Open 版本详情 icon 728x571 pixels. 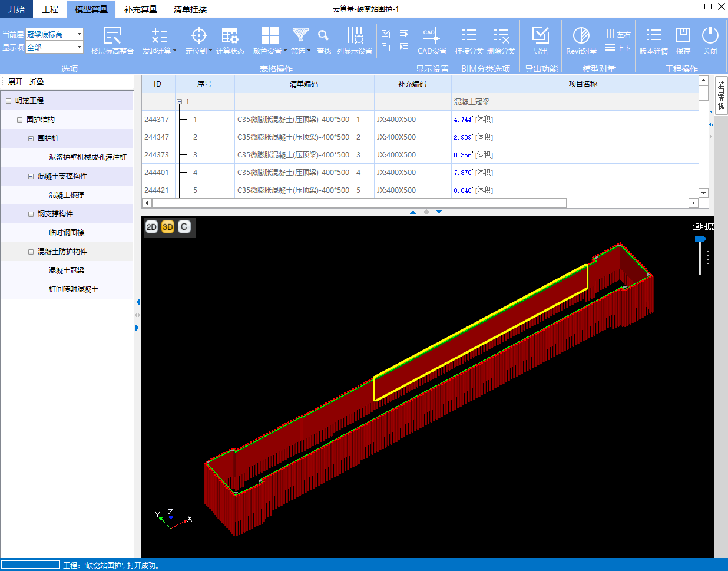pyautogui.click(x=654, y=36)
